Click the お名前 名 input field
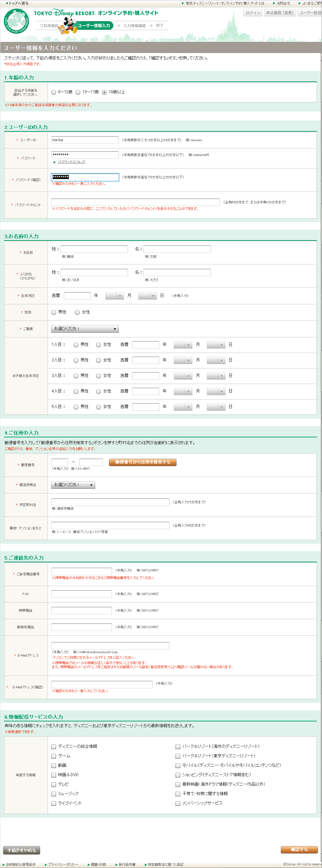The image size is (322, 868). click(177, 249)
